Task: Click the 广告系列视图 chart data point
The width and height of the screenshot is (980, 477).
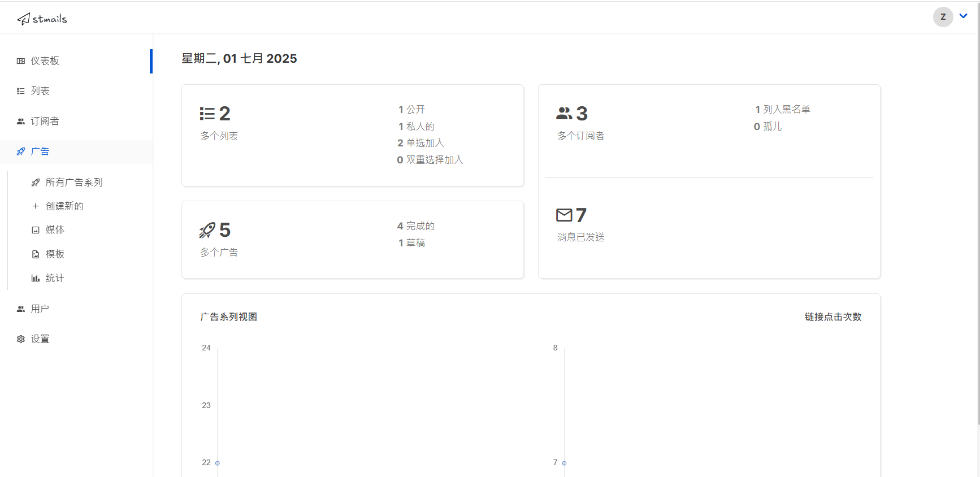Action: (x=218, y=463)
